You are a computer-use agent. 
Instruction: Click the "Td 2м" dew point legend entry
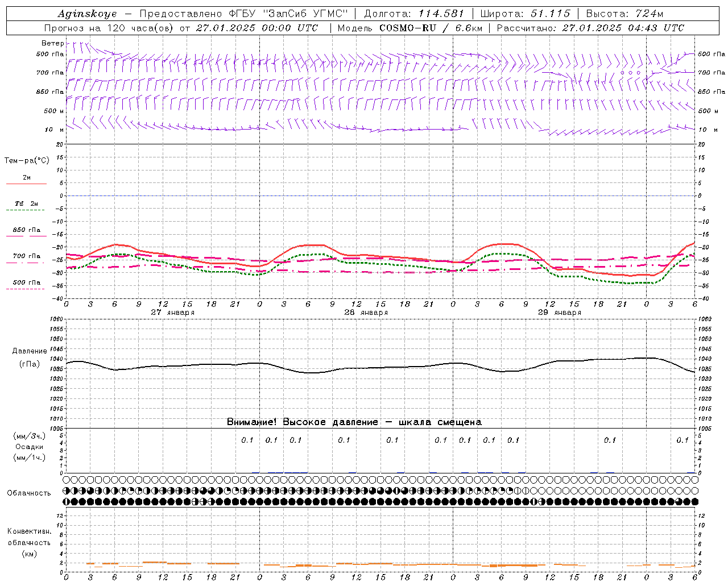point(26,203)
